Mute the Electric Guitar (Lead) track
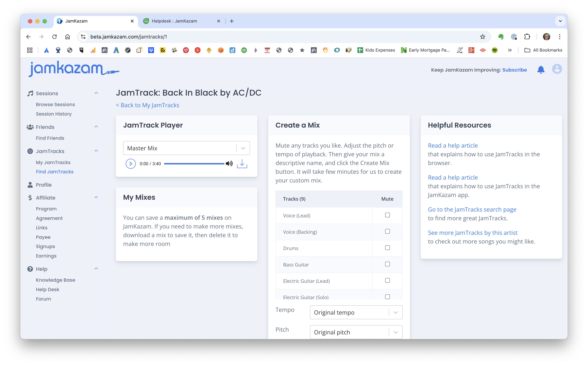The height and width of the screenshot is (366, 588). (387, 280)
